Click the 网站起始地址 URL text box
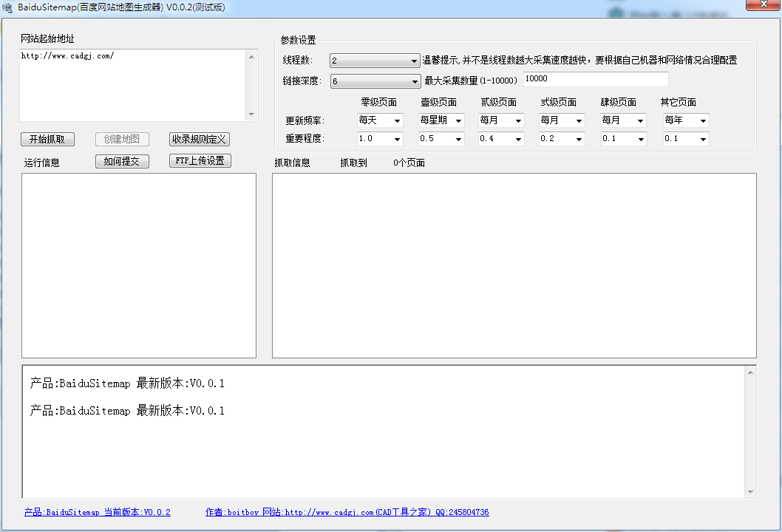Viewport: 782px width, 532px height. point(133,85)
